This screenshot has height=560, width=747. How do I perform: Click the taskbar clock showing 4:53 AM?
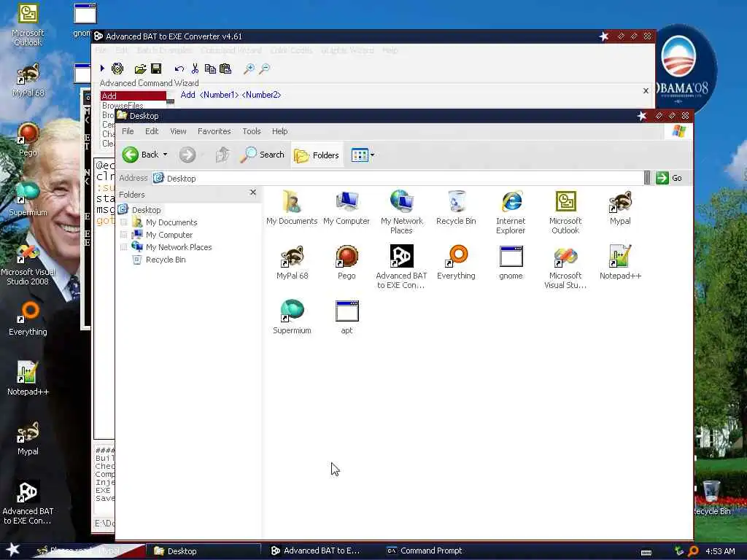click(x=720, y=551)
